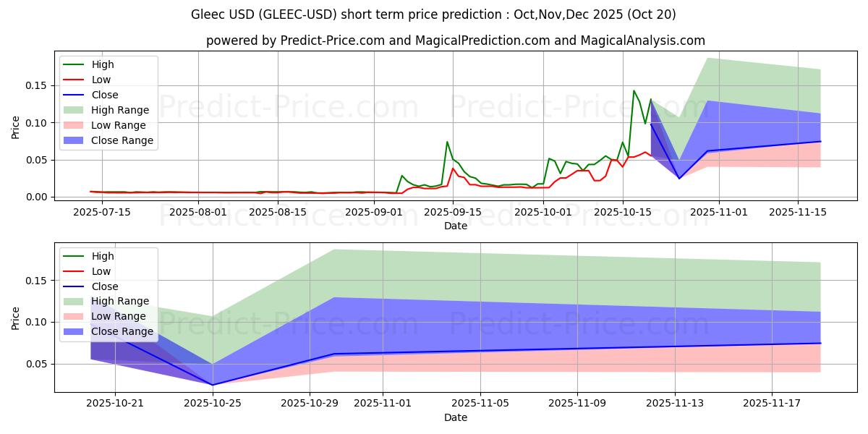The image size is (868, 434).
Task: Click the 0.15 price tick on top chart
Action: click(x=36, y=85)
